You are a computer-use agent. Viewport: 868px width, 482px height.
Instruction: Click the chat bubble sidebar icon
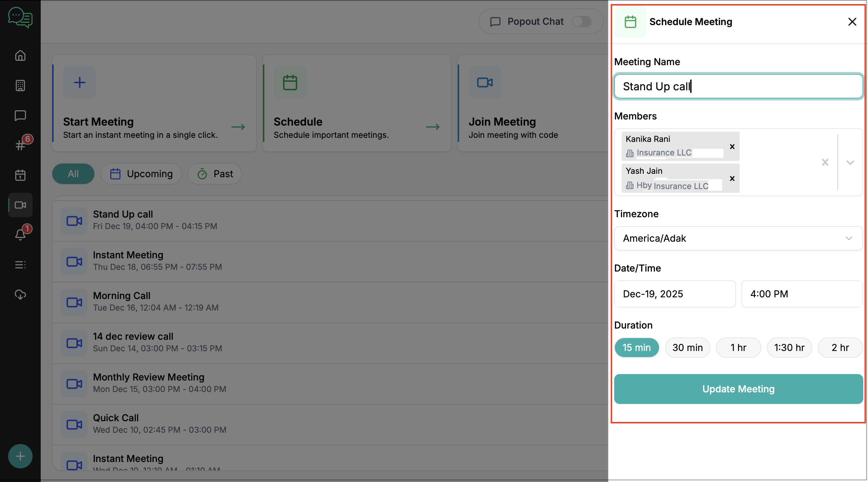tap(20, 115)
